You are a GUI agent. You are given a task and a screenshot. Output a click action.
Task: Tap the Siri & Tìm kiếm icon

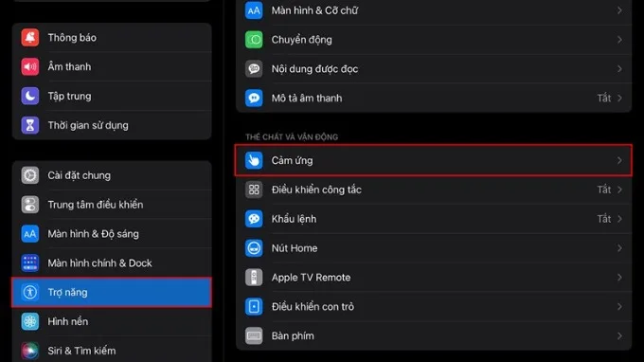(x=30, y=351)
